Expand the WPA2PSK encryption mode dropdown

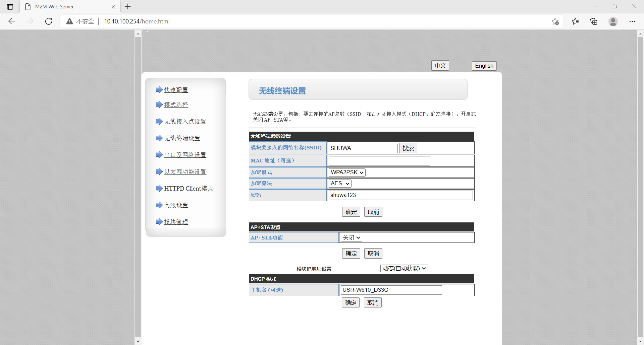[x=347, y=172]
